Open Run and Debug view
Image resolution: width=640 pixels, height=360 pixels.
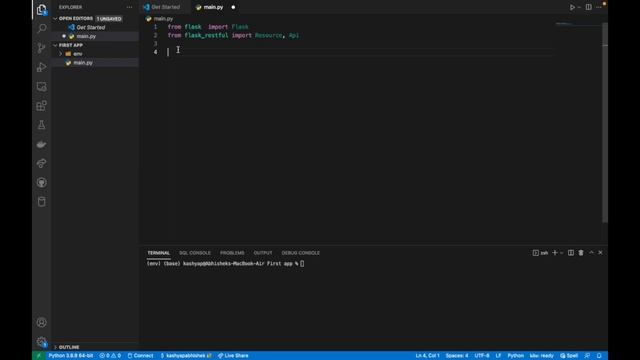[42, 67]
